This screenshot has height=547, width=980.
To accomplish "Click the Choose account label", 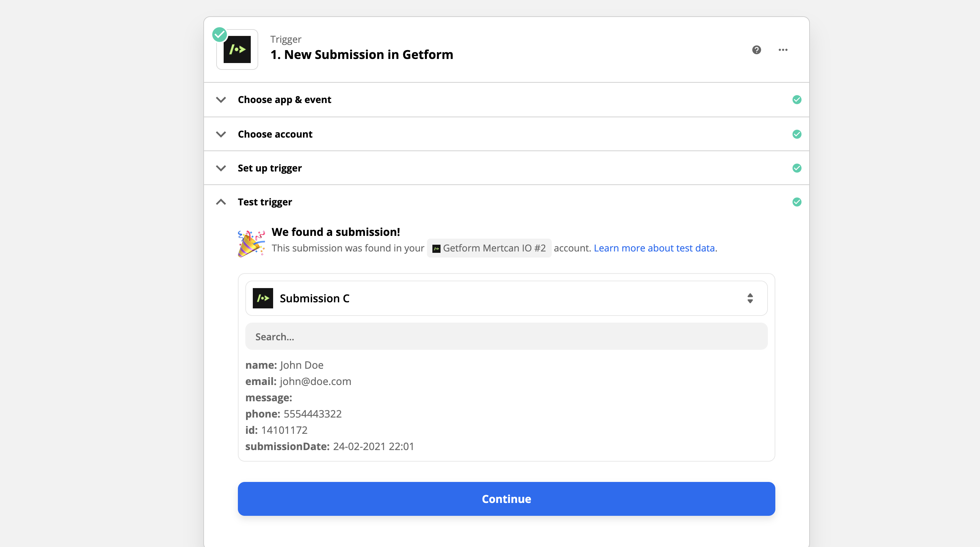I will click(x=275, y=134).
